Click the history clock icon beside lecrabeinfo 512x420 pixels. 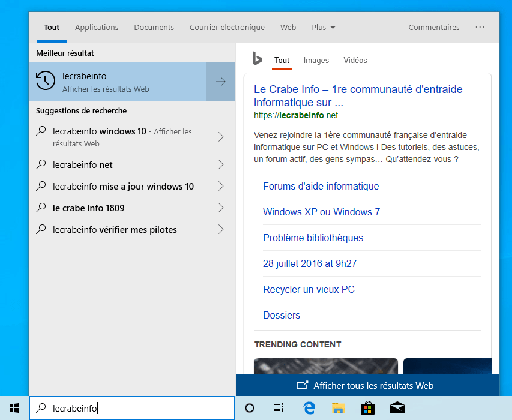(46, 80)
